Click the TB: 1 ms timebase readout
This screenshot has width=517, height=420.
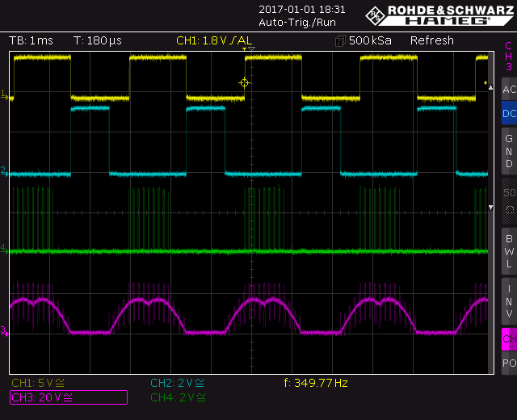coord(31,40)
